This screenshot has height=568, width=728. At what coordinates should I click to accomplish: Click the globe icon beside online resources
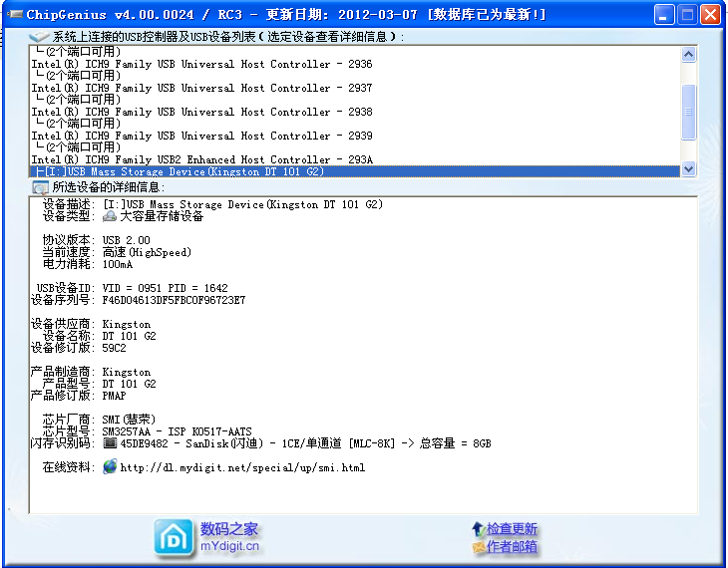(x=110, y=467)
